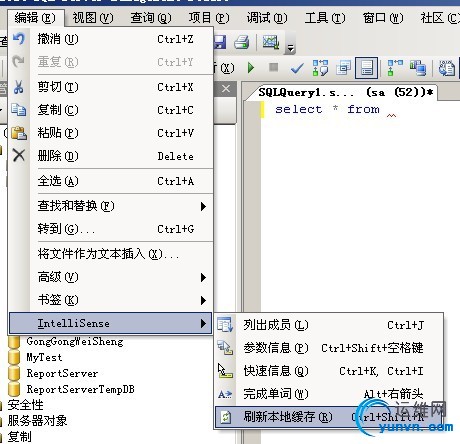460x444 pixels.
Task: Click the parse checkmark icon
Action: click(x=297, y=68)
